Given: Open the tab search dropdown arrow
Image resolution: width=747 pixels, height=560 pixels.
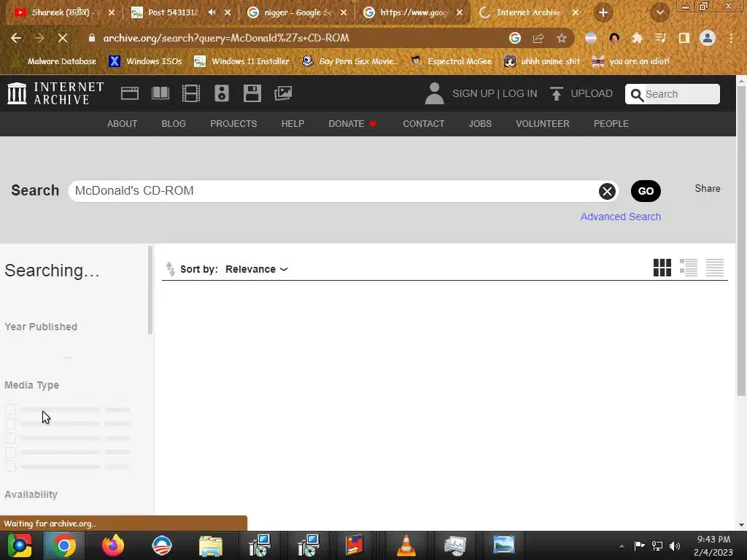Looking at the screenshot, I should coord(659,12).
